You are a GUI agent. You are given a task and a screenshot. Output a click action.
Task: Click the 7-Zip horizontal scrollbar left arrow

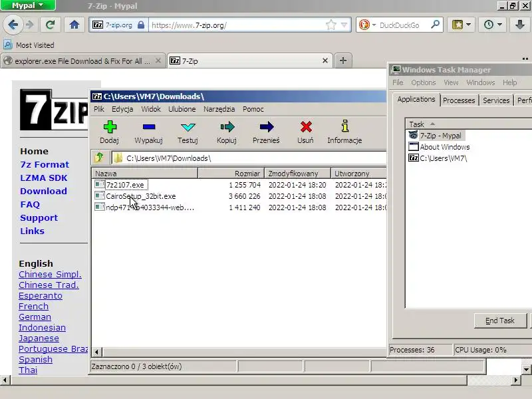tap(96, 352)
